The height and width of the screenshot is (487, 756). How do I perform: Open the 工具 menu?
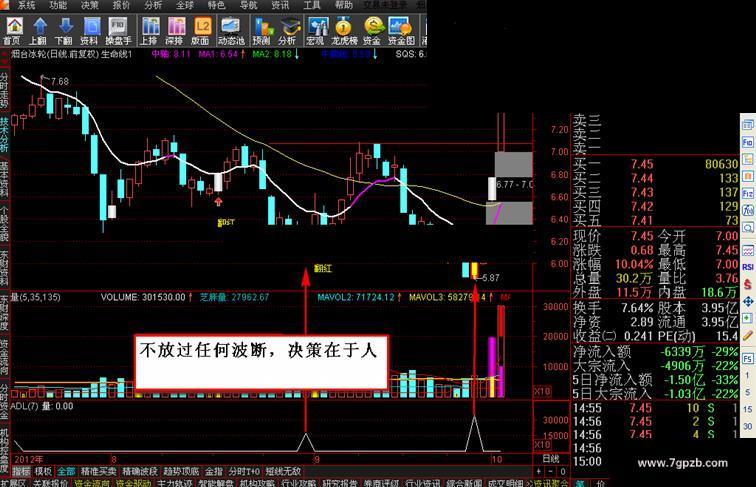312,5
